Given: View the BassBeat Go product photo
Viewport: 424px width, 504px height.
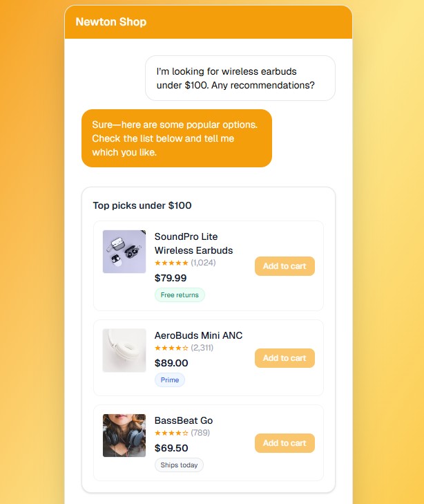Looking at the screenshot, I should coord(124,436).
